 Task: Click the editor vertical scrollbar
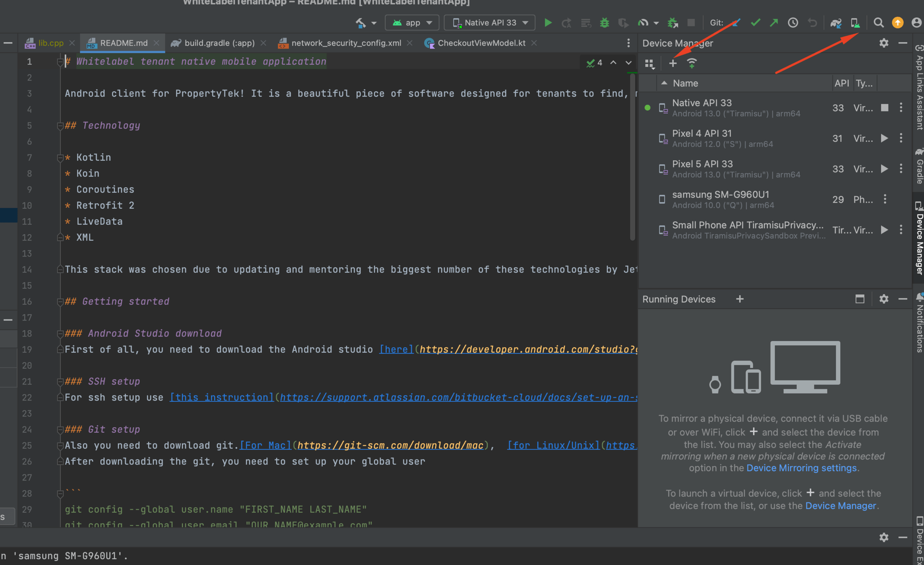point(632,157)
